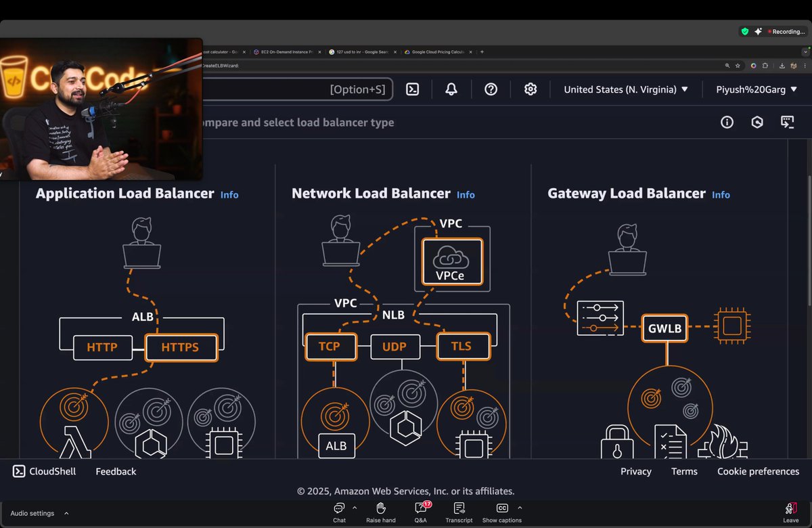The height and width of the screenshot is (528, 812).
Task: Click the HTTPS listener box in ALB diagram
Action: pos(181,348)
